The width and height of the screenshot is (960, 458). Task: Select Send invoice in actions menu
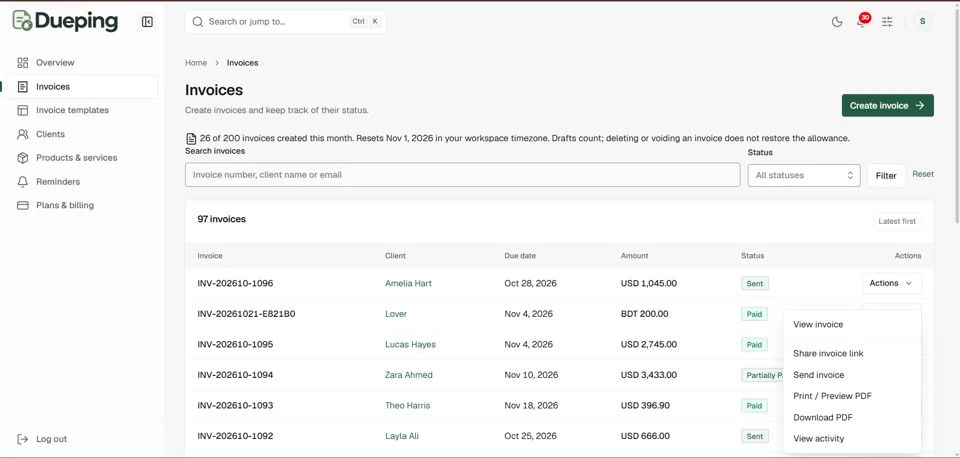(x=819, y=375)
